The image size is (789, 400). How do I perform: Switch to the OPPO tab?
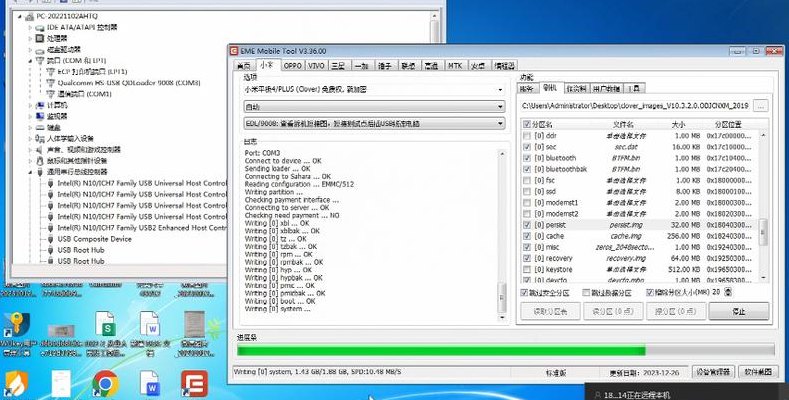coord(293,66)
